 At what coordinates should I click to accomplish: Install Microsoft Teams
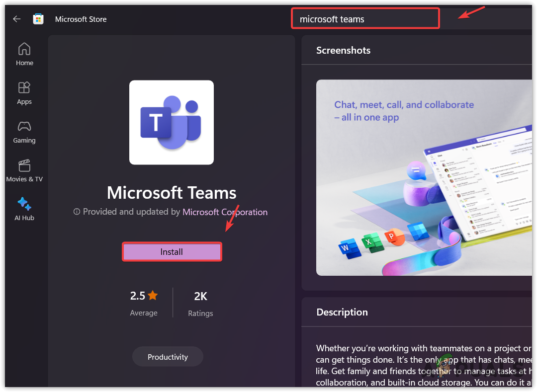tap(172, 252)
